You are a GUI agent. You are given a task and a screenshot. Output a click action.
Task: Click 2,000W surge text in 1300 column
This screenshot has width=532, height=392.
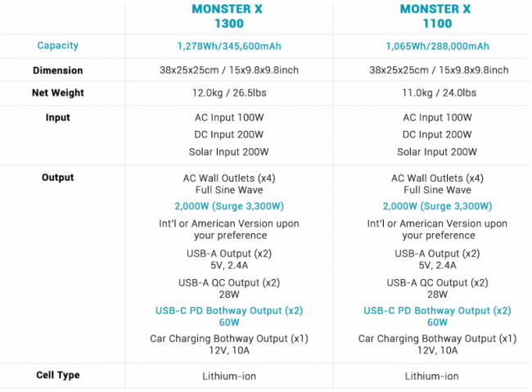click(x=229, y=206)
